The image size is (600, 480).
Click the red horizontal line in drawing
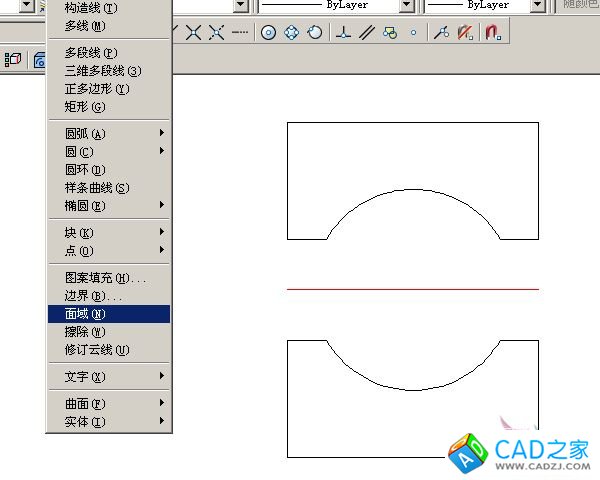[412, 289]
